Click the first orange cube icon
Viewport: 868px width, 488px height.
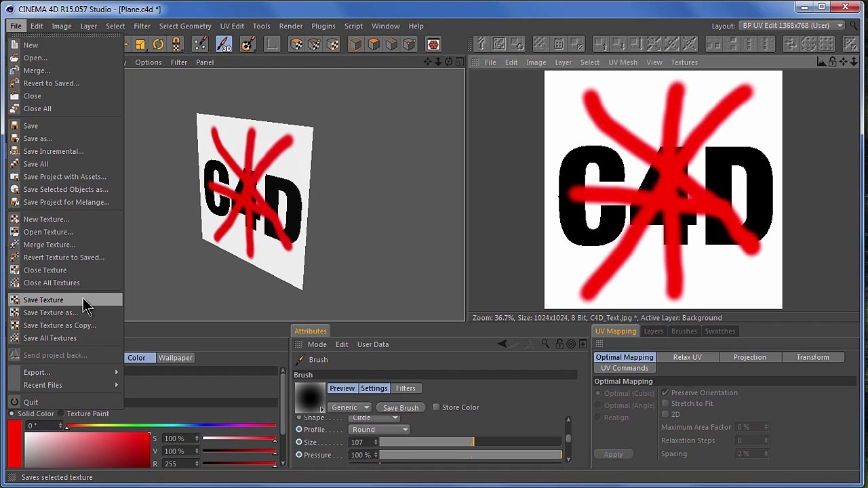pyautogui.click(x=355, y=44)
